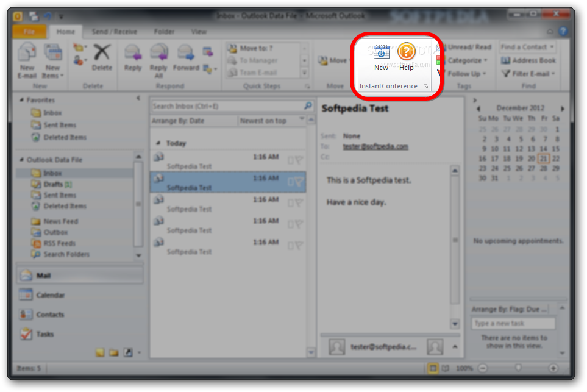Collapse the Favorites group
Screen dimensions: 587x392
click(x=22, y=100)
